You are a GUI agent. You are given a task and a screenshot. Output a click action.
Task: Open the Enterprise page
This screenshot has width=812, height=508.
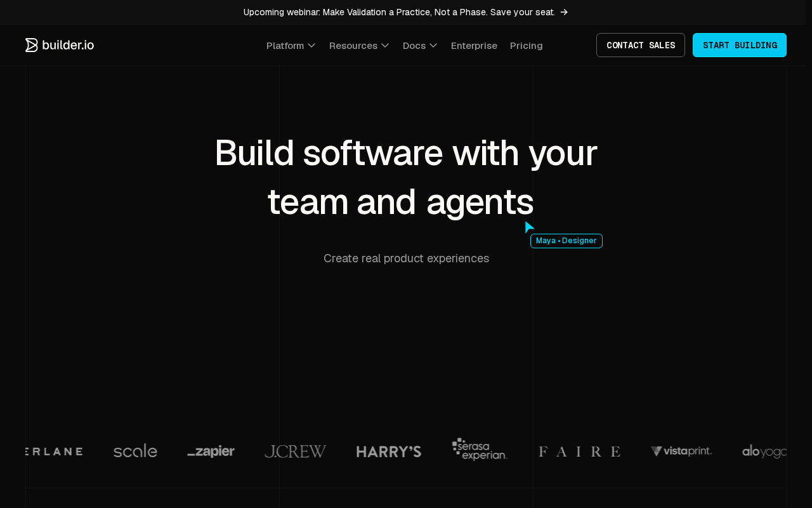pyautogui.click(x=474, y=46)
